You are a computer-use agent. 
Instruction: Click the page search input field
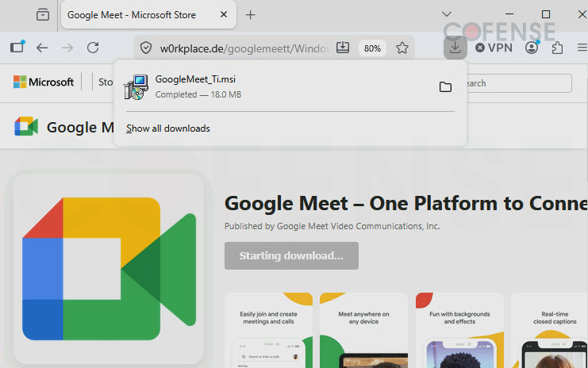pos(519,83)
